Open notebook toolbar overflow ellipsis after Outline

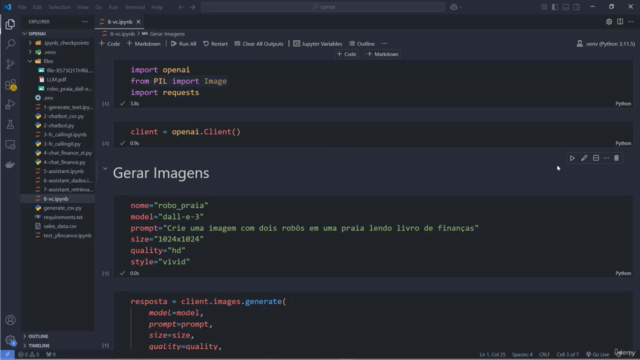384,44
